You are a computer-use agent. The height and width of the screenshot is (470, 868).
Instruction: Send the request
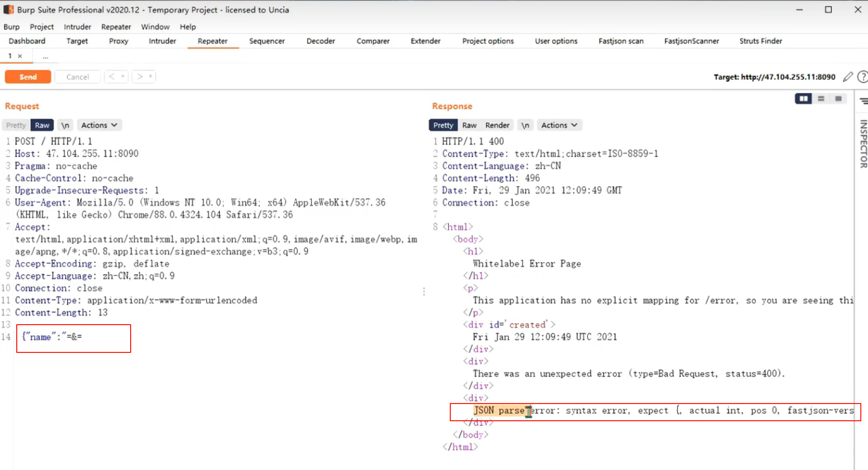pyautogui.click(x=28, y=77)
